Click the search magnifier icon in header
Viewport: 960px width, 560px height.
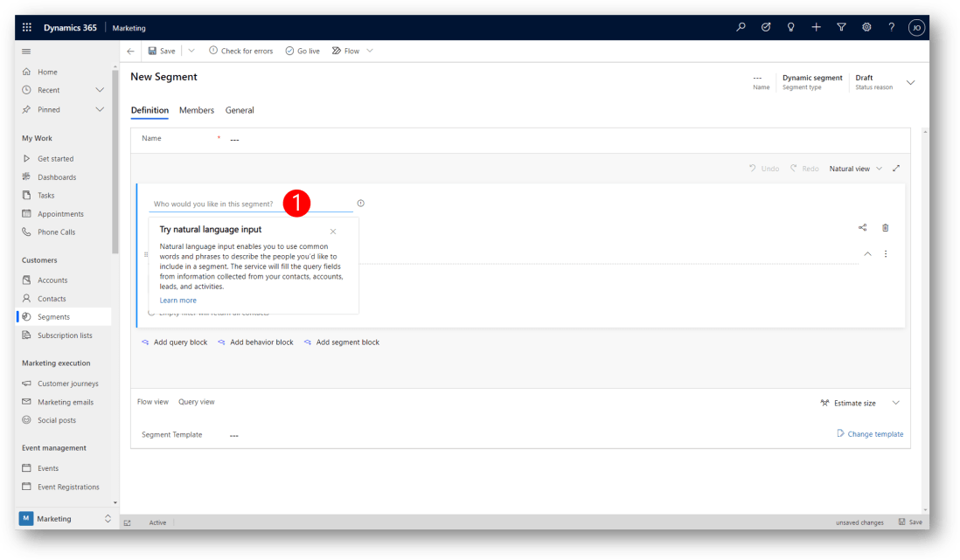(x=741, y=28)
